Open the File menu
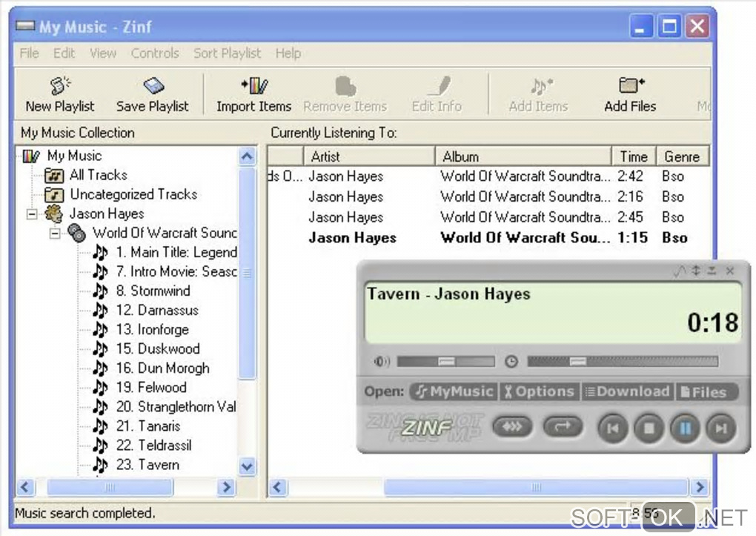 (x=29, y=53)
